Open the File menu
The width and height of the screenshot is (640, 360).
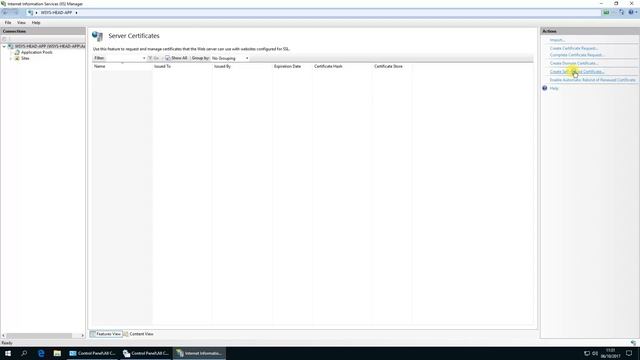tap(8, 23)
